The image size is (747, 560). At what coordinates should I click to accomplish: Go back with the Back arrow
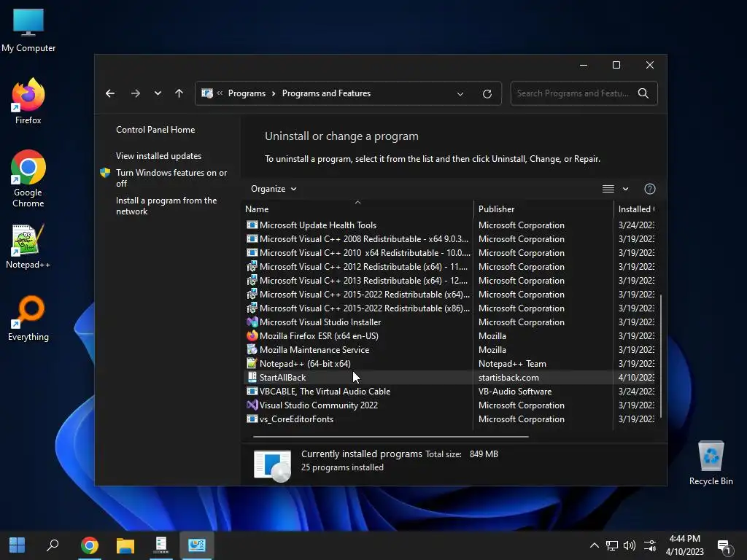(110, 93)
